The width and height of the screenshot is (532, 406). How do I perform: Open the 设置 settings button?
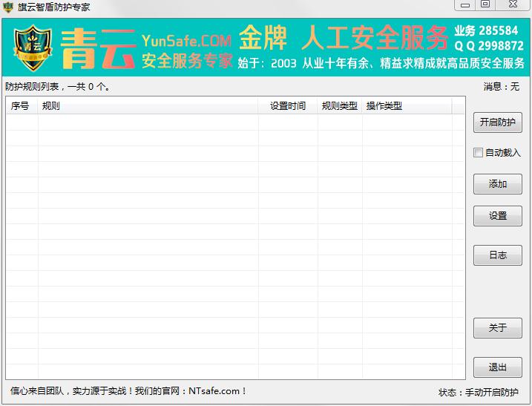497,216
